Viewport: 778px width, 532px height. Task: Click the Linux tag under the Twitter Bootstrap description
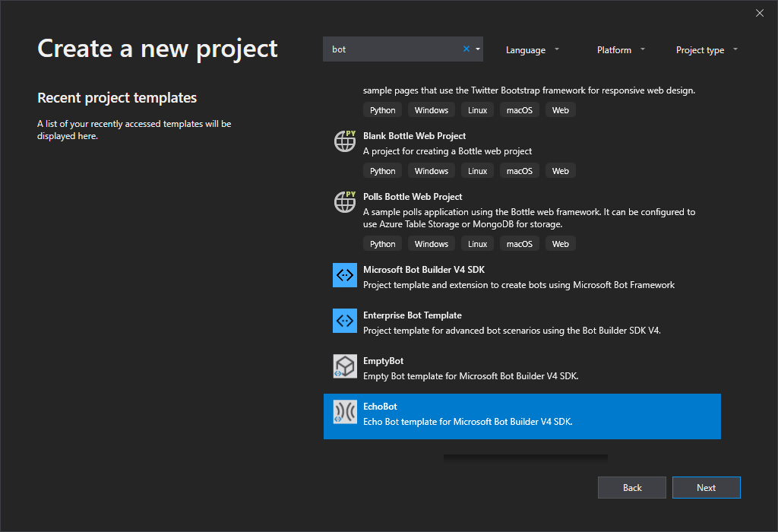coord(477,110)
